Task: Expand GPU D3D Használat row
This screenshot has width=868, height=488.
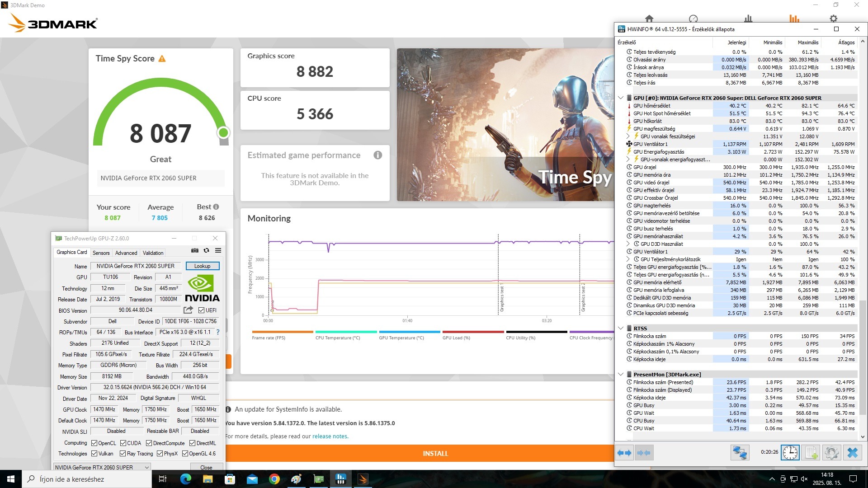Action: 628,244
